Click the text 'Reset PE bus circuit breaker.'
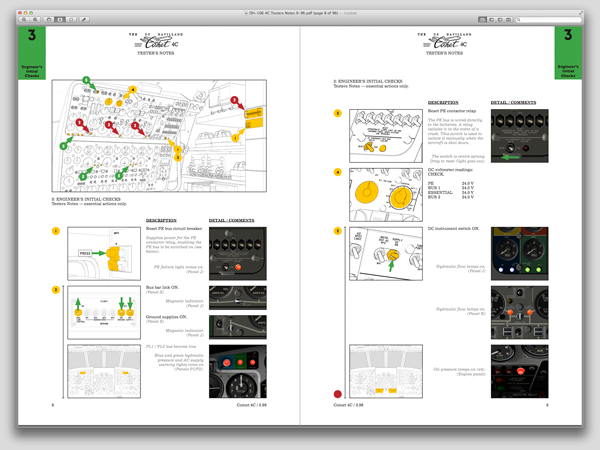600x450 pixels. pyautogui.click(x=174, y=228)
